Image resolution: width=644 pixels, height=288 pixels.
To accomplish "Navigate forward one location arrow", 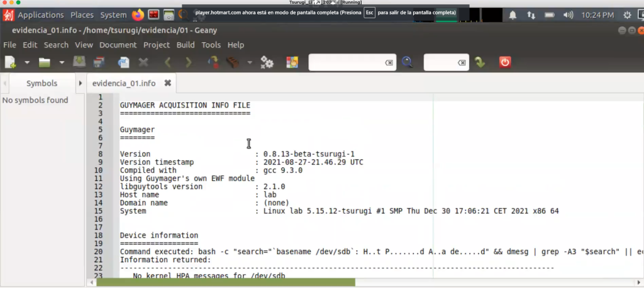I will click(x=189, y=62).
